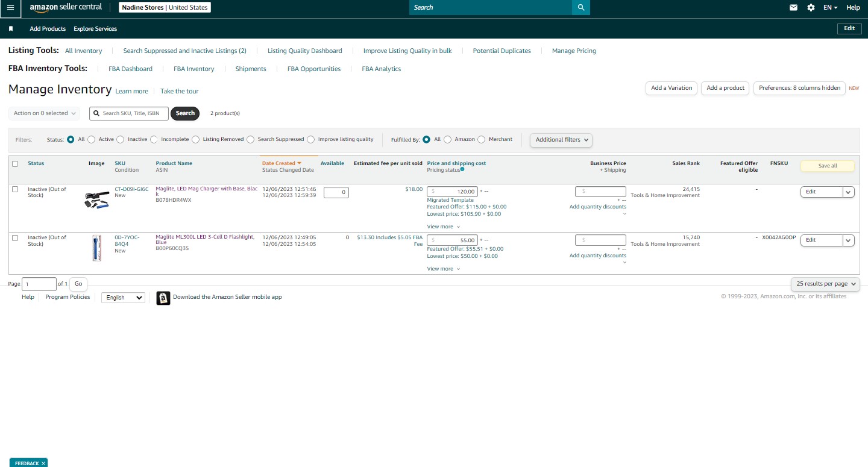Edit the $120.00 price field
This screenshot has height=467, width=868.
tap(452, 192)
